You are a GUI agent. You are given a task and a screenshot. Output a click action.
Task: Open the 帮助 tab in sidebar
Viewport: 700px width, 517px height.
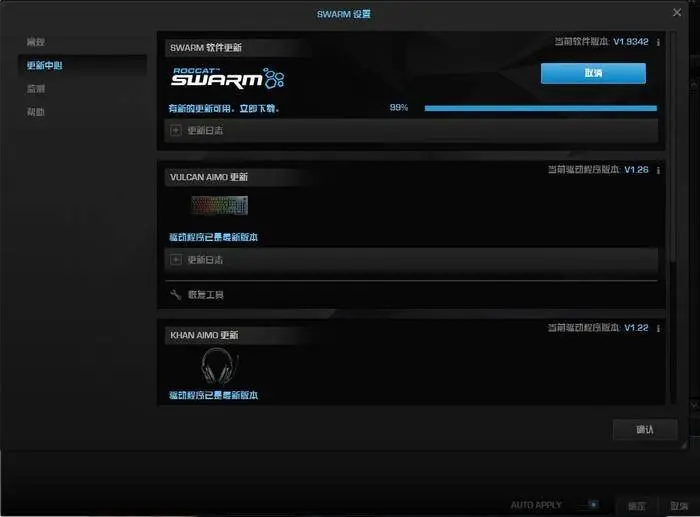pyautogui.click(x=36, y=112)
